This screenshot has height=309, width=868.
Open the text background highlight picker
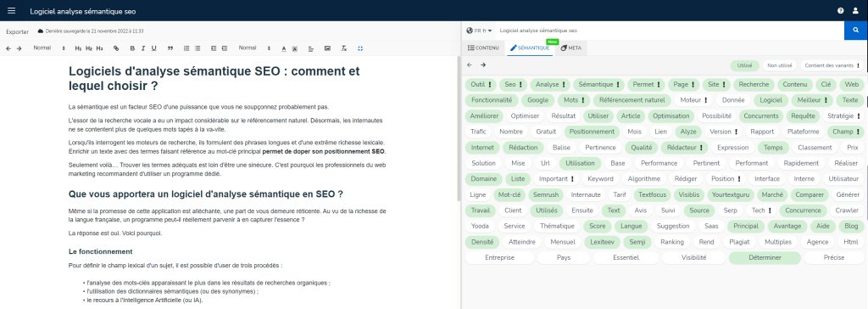tap(294, 49)
